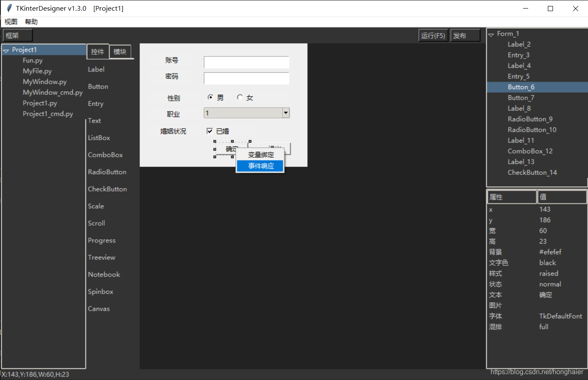The width and height of the screenshot is (588, 380).
Task: Select RadioButton_10 in the widget tree
Action: tap(532, 130)
